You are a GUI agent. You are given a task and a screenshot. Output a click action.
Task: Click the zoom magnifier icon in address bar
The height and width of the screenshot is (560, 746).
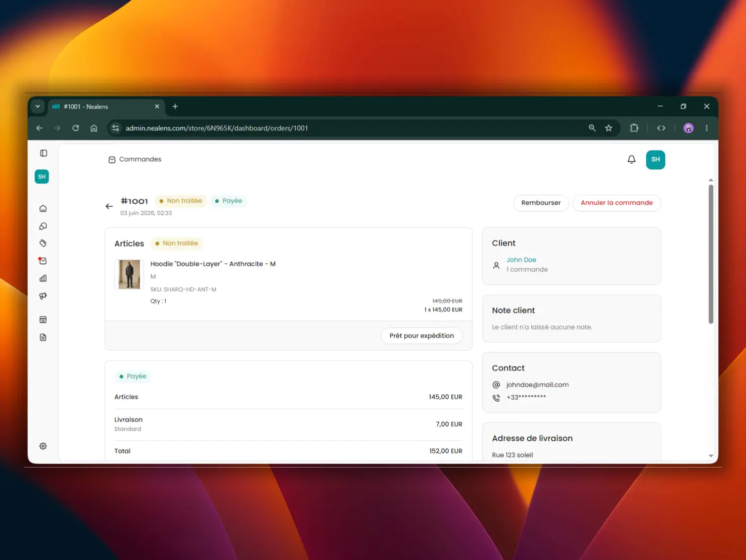pos(592,128)
